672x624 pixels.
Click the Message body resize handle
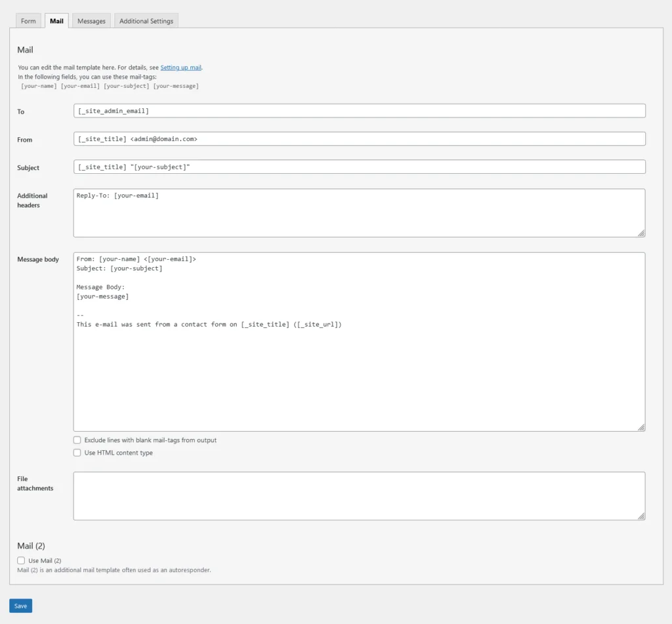(x=640, y=427)
